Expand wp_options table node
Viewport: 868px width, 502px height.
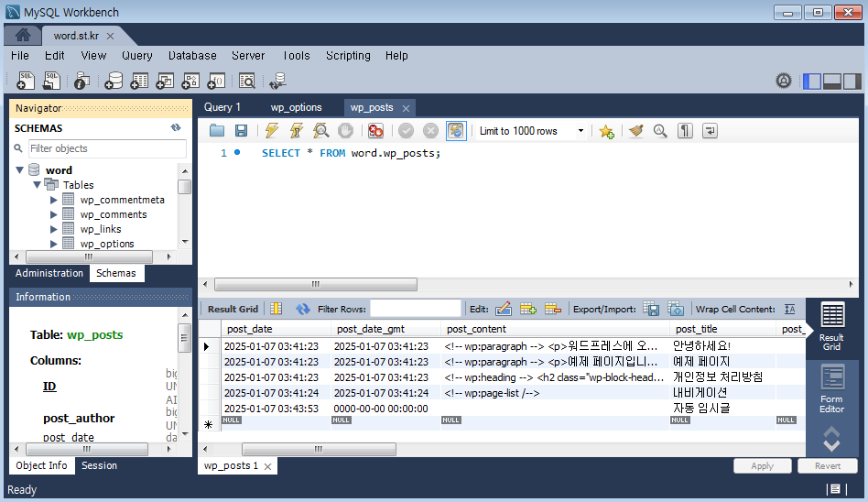click(x=54, y=244)
